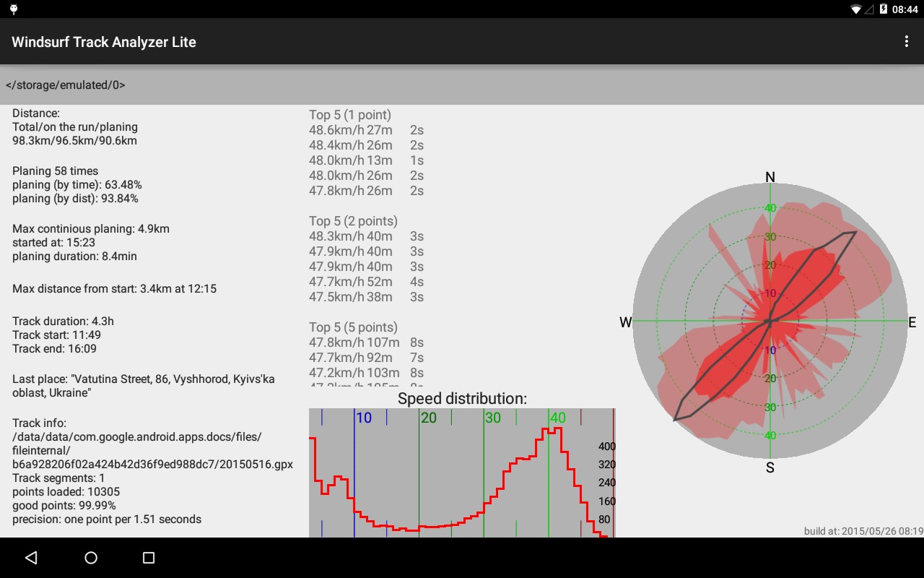The width and height of the screenshot is (924, 578).
Task: Click the speed histogram peak near 40
Action: pyautogui.click(x=551, y=431)
